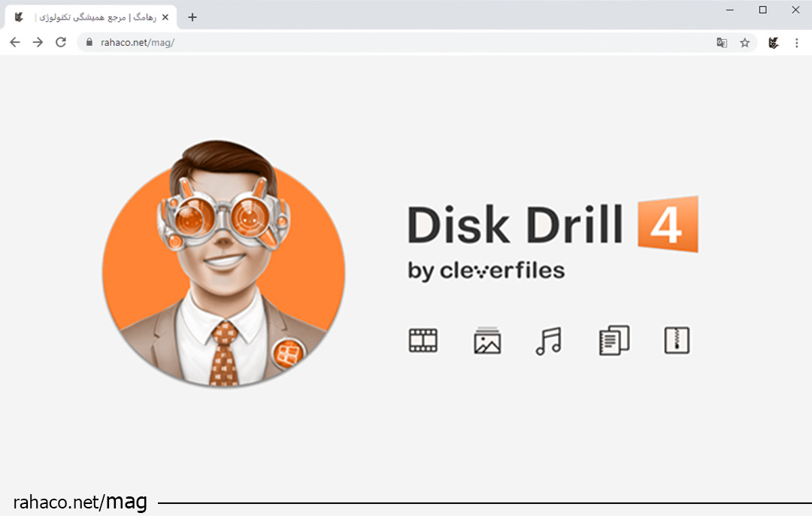Go forward to the next page
Viewport: 812px width, 516px height.
point(37,43)
